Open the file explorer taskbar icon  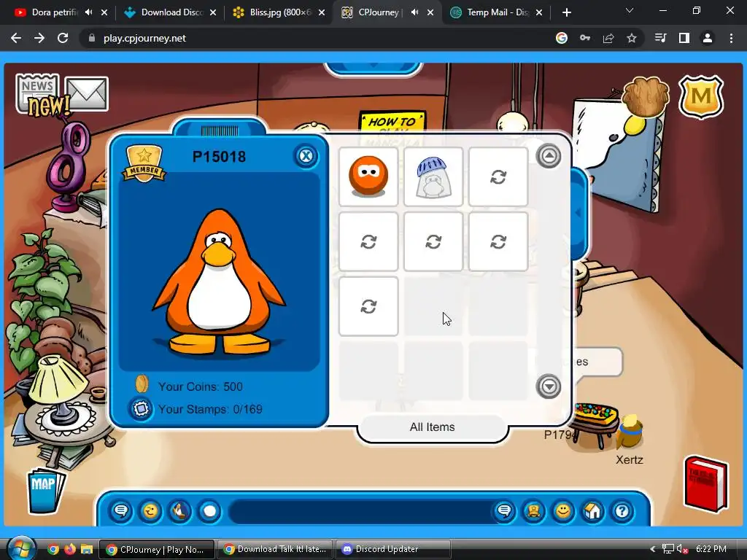pyautogui.click(x=86, y=549)
